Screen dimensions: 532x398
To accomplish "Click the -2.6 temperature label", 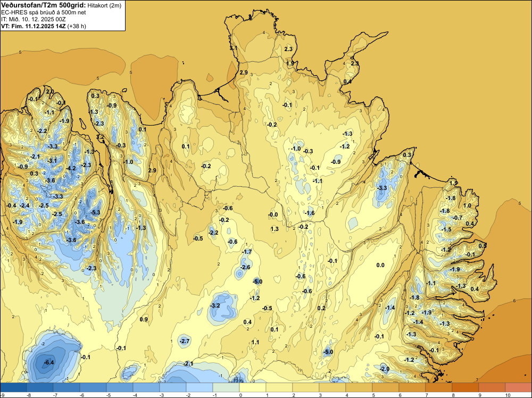I will click(245, 267).
